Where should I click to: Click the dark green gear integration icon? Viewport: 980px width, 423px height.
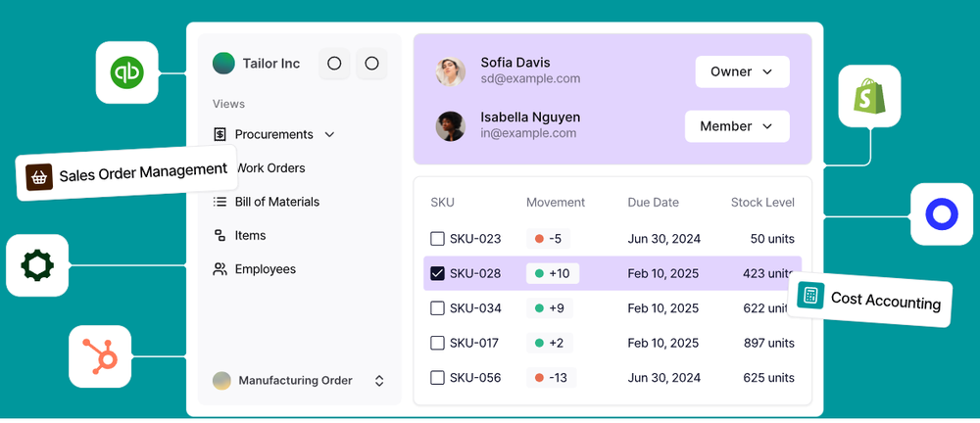37,265
